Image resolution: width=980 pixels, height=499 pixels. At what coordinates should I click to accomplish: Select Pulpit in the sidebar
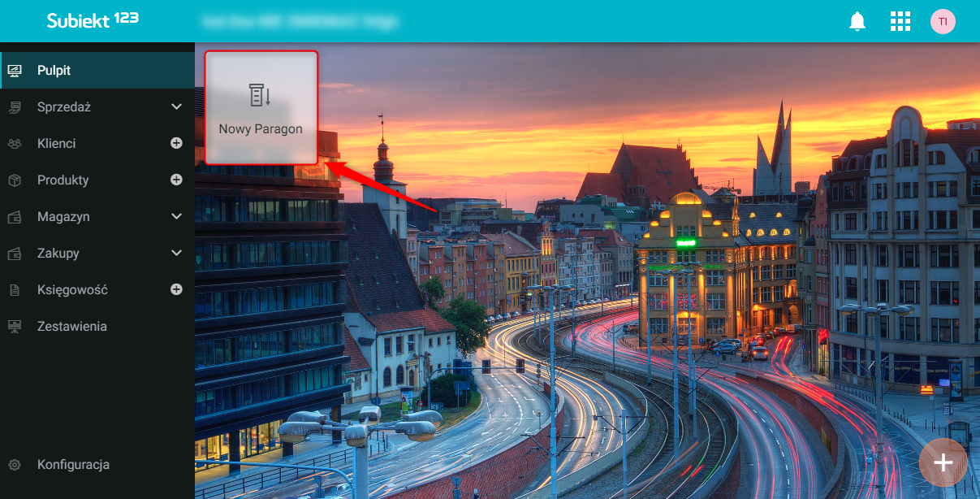[97, 71]
